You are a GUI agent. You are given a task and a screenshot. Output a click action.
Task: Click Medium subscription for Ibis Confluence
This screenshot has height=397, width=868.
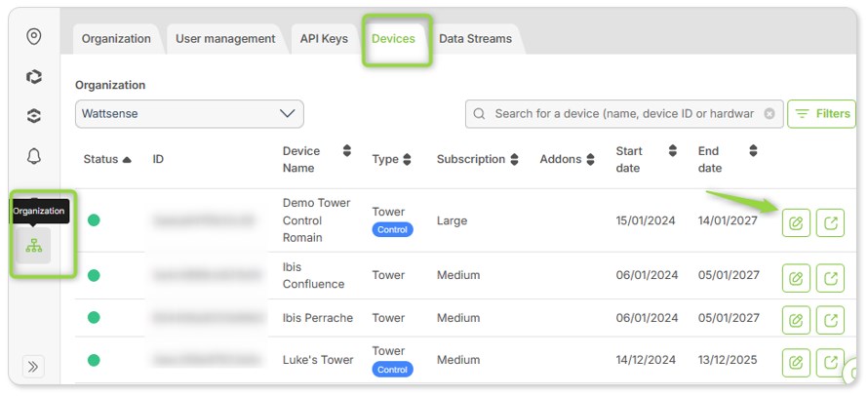[458, 275]
